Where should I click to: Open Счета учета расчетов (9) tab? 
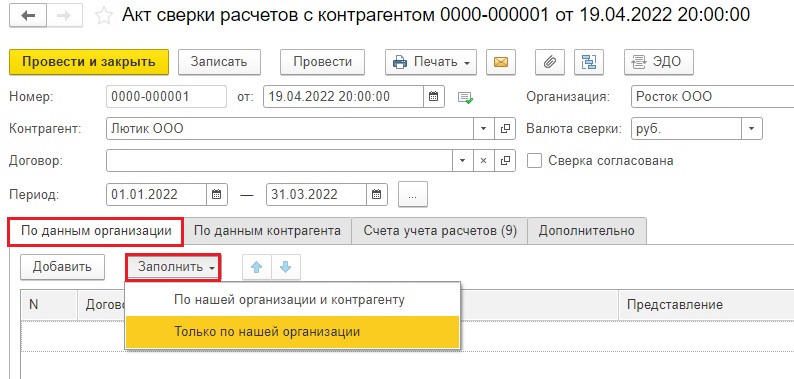tap(440, 232)
